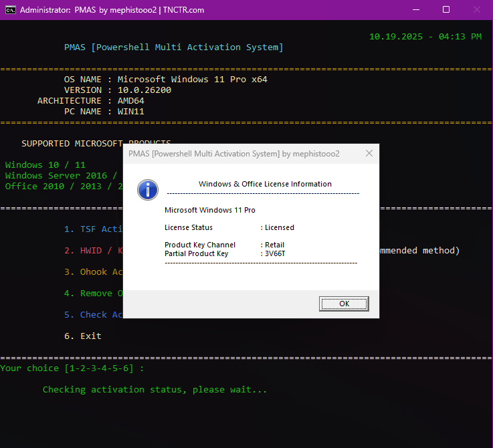Click architecture value 'AMD64'
Image resolution: width=493 pixels, height=448 pixels.
pyautogui.click(x=131, y=101)
